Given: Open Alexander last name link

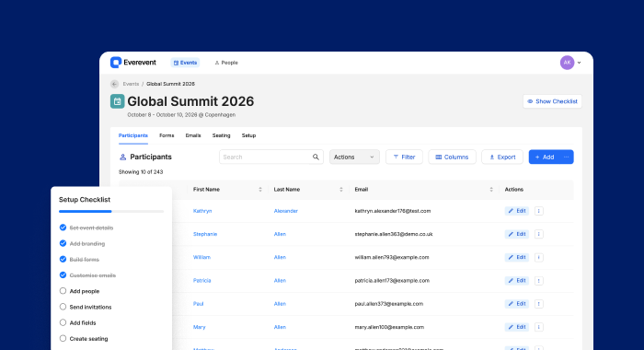Looking at the screenshot, I should click(x=286, y=211).
